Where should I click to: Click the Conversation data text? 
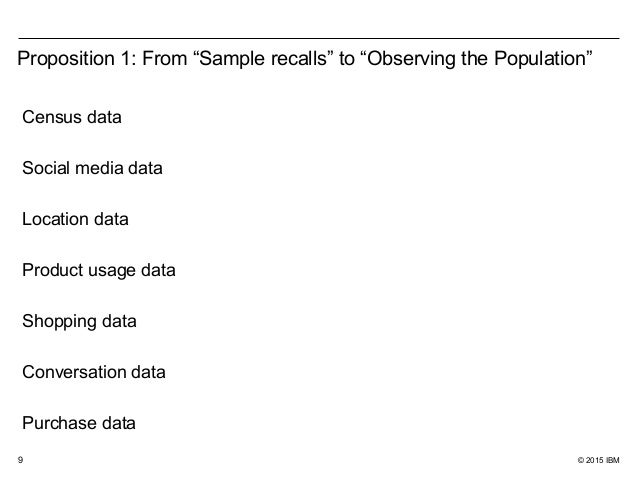coord(94,372)
